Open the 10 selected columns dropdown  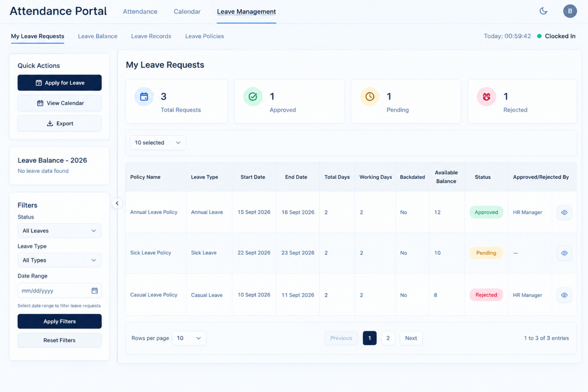click(158, 143)
